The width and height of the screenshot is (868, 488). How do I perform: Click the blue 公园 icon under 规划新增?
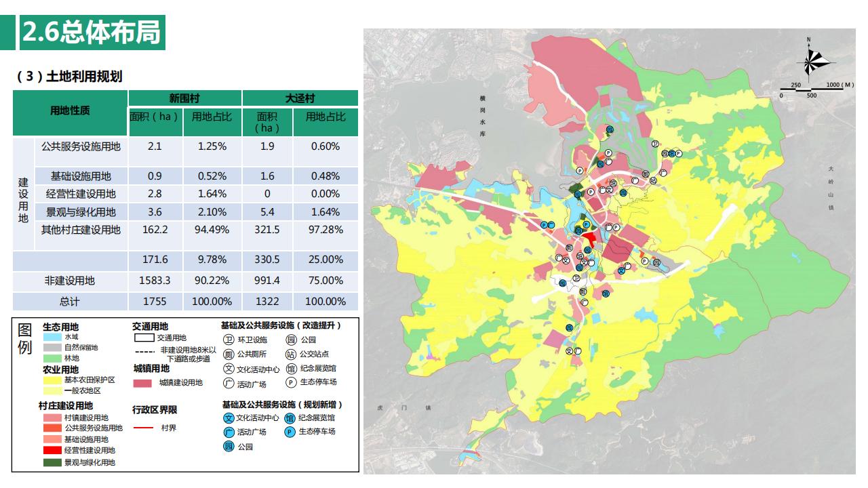[x=229, y=447]
